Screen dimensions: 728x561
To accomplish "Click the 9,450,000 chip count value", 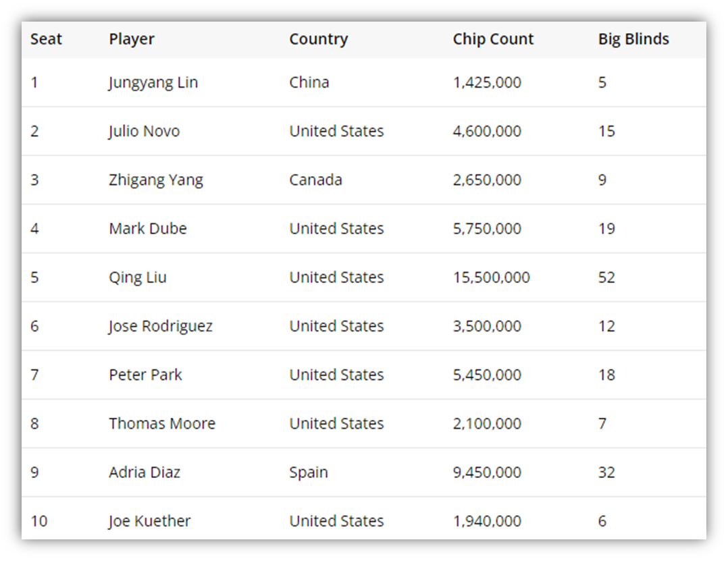I will (x=487, y=473).
